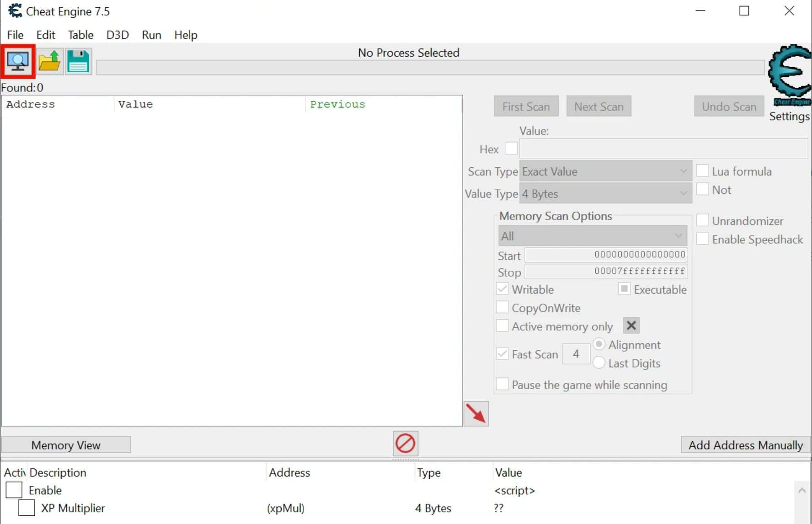Click the Description column header
The image size is (812, 524).
[146, 472]
